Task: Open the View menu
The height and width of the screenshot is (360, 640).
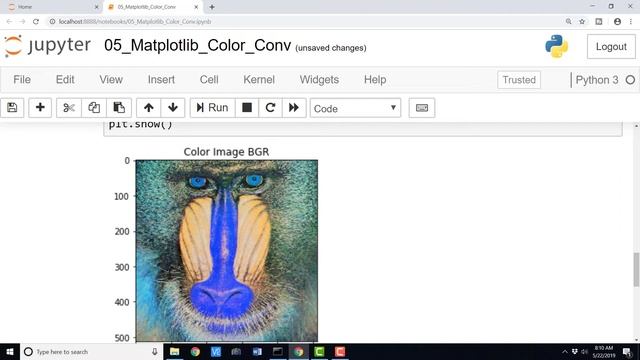Action: pyautogui.click(x=111, y=80)
